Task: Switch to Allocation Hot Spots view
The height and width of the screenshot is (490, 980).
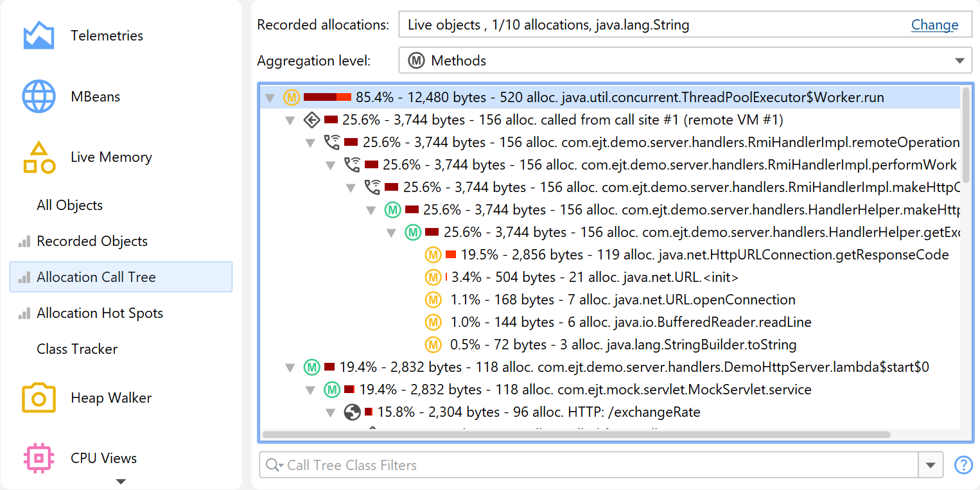Action: pyautogui.click(x=100, y=313)
